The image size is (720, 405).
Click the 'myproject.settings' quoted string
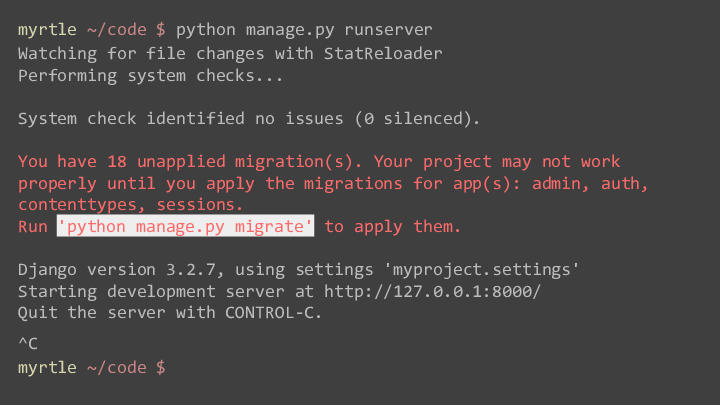pos(481,270)
